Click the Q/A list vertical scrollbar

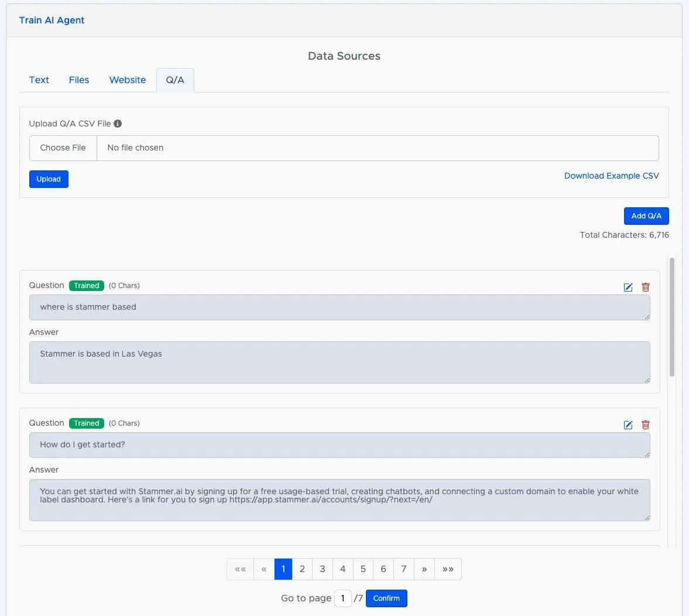pos(672,317)
